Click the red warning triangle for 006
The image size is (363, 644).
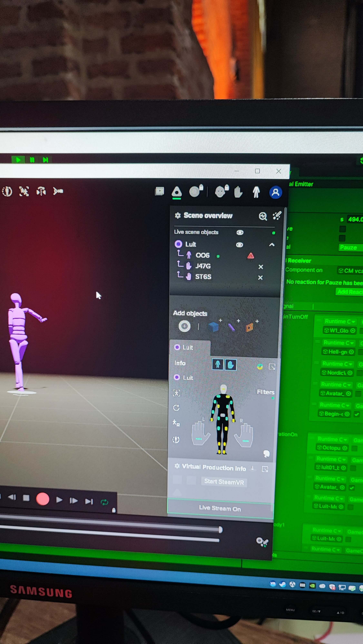251,256
